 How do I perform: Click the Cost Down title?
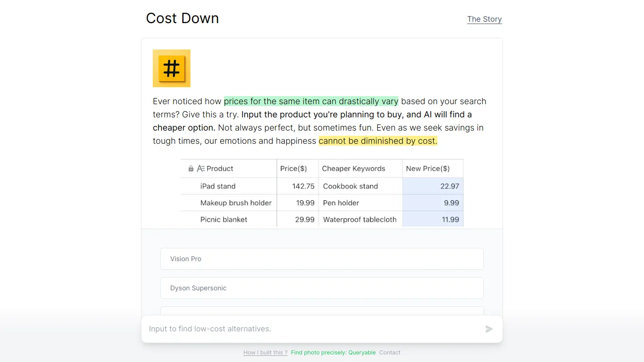182,18
